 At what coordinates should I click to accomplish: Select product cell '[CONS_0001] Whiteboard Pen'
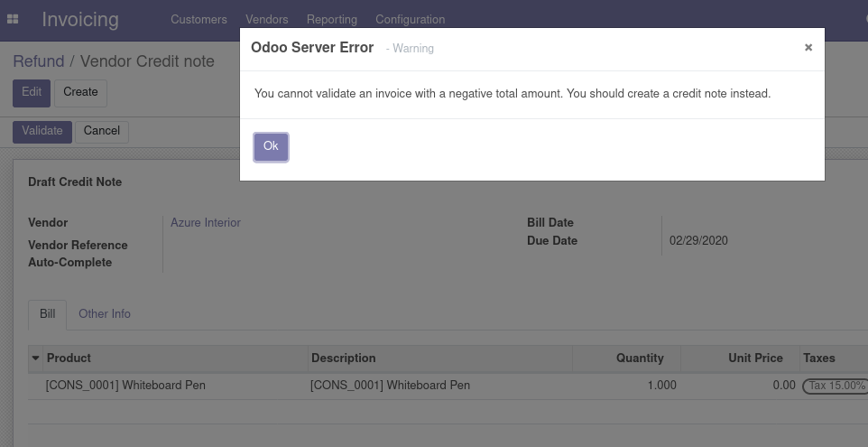tap(125, 386)
